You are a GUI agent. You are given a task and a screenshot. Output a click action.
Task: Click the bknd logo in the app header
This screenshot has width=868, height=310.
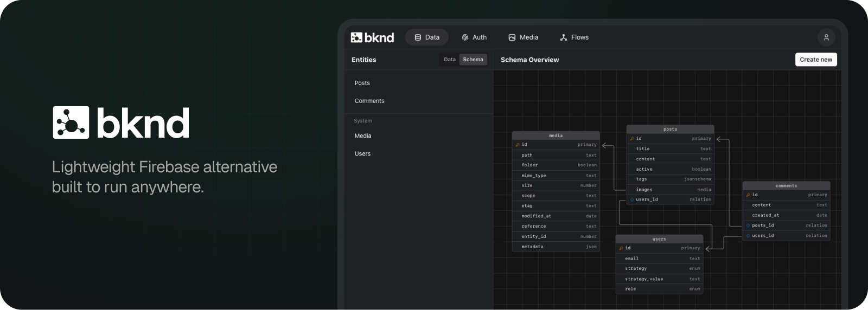[372, 37]
